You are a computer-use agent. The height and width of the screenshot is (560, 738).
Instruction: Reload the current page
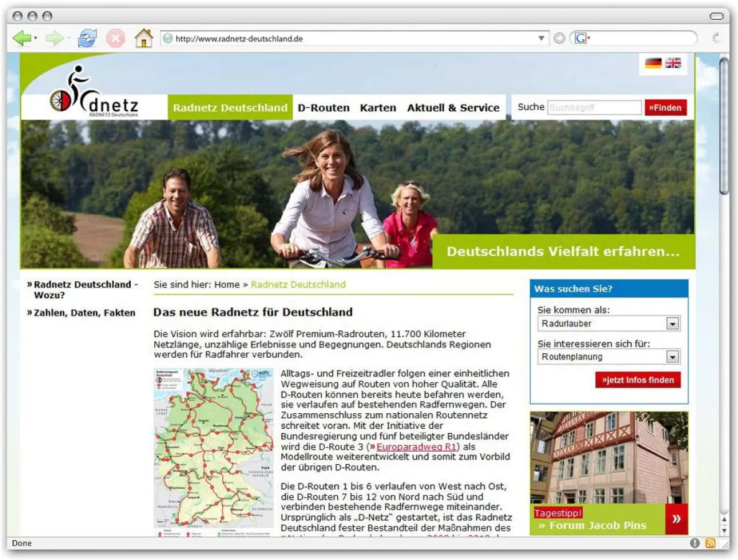[86, 38]
